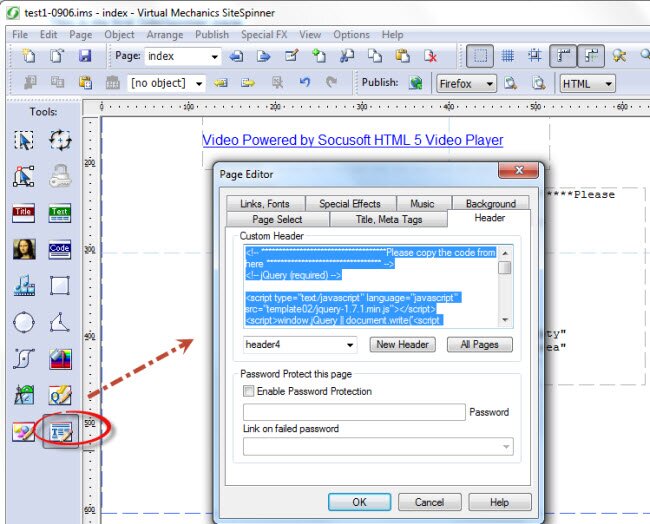Open the Special FX menu

coord(264,34)
